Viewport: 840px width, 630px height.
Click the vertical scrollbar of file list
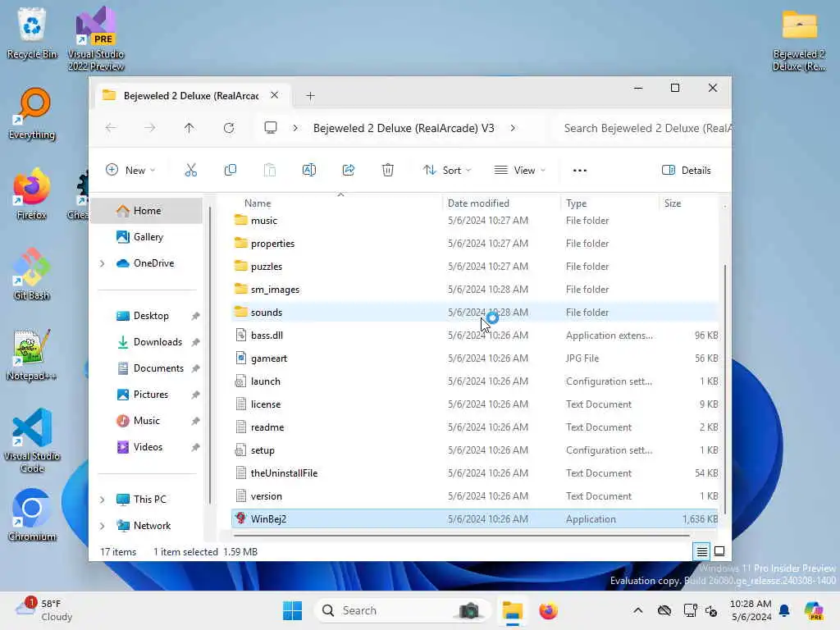pyautogui.click(x=725, y=390)
